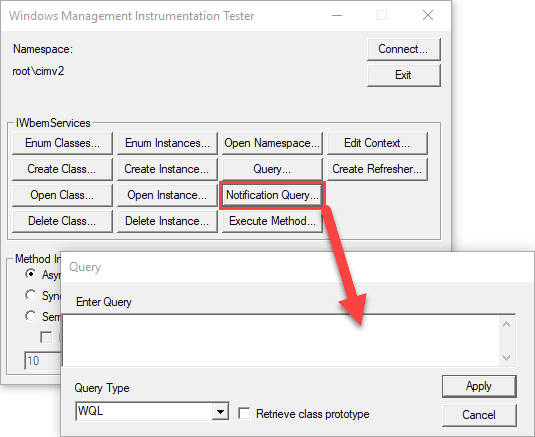Click Open Class... button
This screenshot has width=535, height=437.
pos(62,195)
